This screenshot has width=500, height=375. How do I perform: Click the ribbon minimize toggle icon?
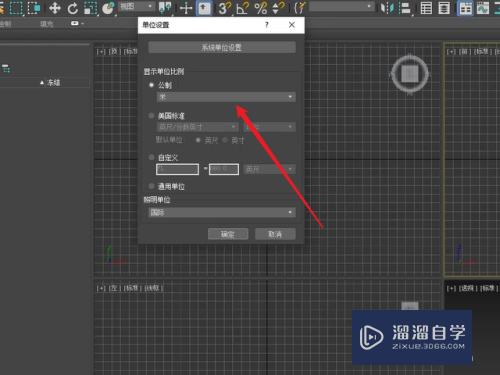coord(76,23)
